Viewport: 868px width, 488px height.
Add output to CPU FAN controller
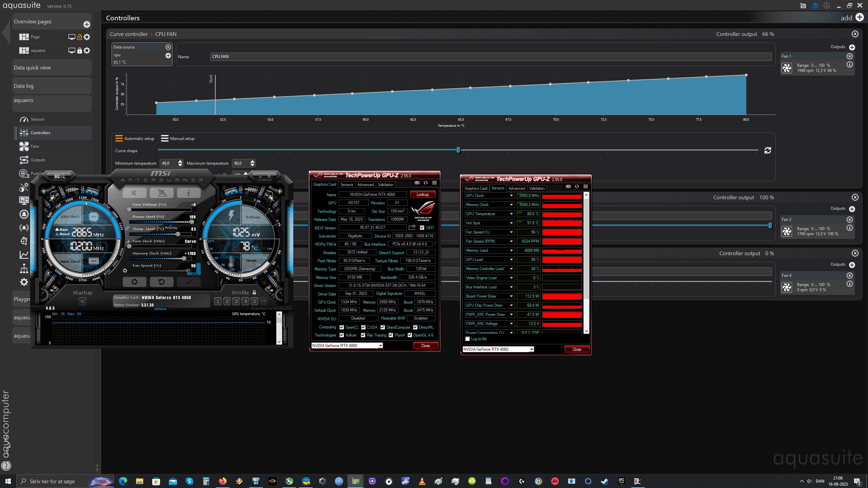click(x=852, y=47)
